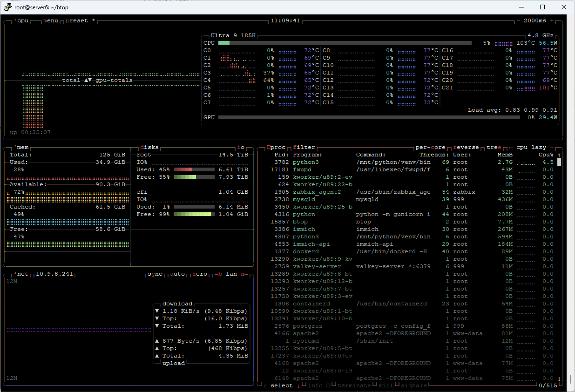Open the filter field for processes
The width and height of the screenshot is (575, 392).
pyautogui.click(x=304, y=147)
